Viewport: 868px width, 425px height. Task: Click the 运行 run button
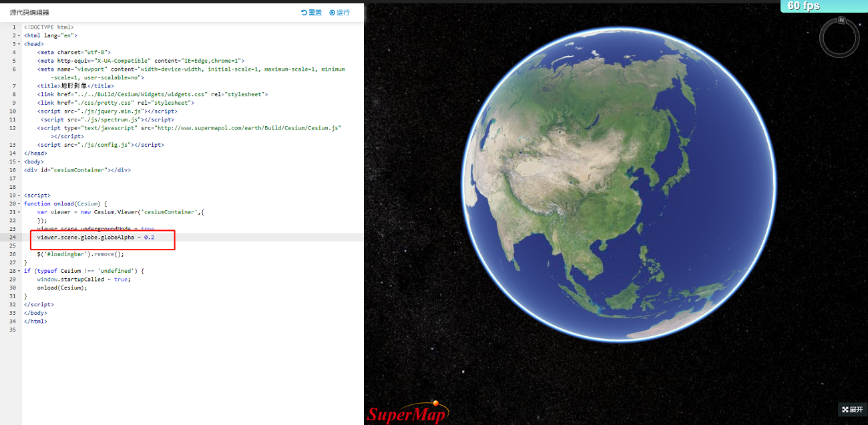(x=339, y=13)
